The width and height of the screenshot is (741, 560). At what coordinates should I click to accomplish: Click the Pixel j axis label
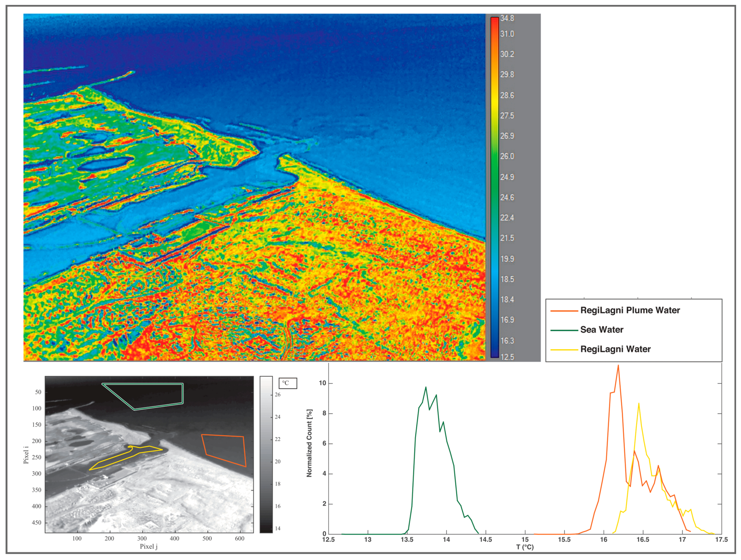pos(148,547)
